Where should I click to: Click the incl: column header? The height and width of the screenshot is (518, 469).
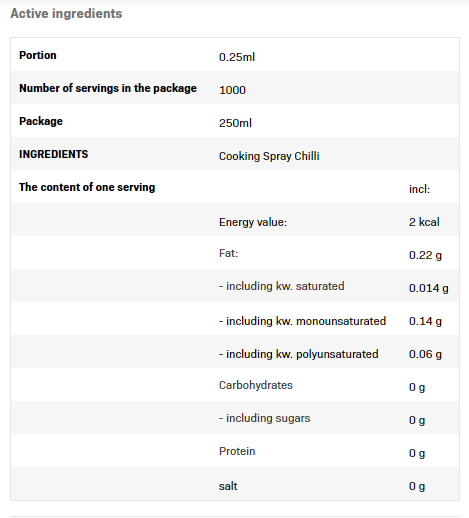click(x=419, y=189)
